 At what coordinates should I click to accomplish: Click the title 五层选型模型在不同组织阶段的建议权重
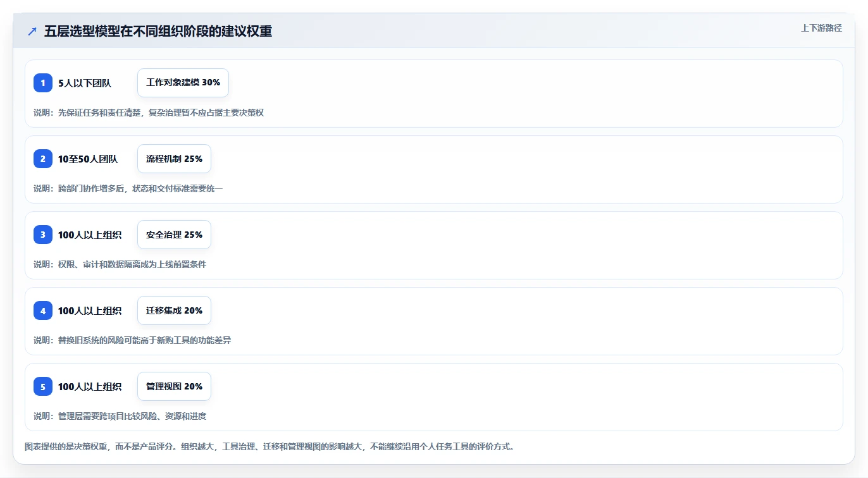(158, 31)
